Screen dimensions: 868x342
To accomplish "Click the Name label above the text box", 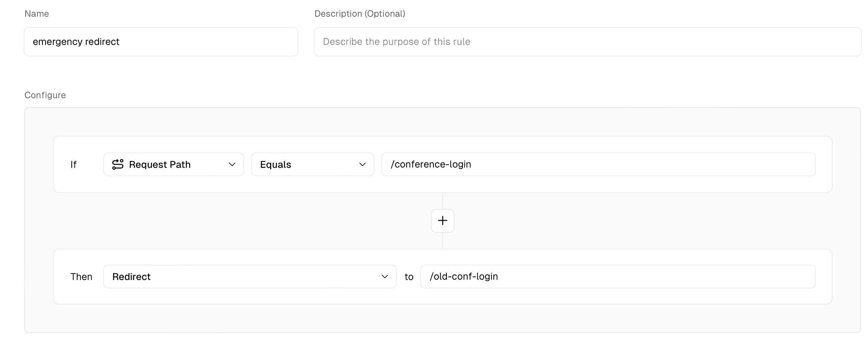I will [36, 14].
